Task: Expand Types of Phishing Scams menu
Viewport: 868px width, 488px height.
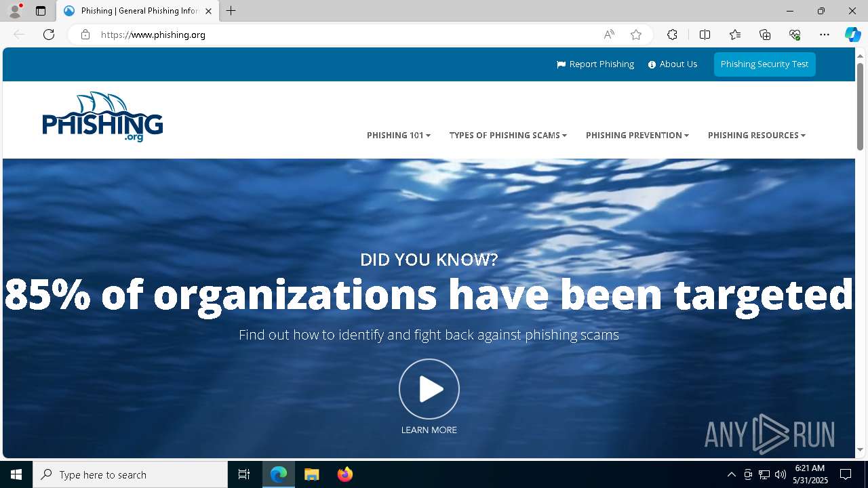Action: pyautogui.click(x=508, y=136)
